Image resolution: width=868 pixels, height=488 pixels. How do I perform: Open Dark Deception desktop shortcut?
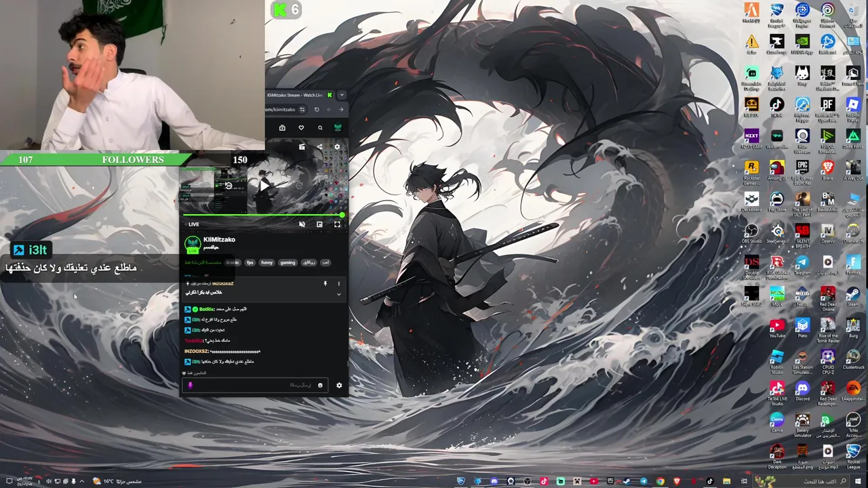[777, 456]
